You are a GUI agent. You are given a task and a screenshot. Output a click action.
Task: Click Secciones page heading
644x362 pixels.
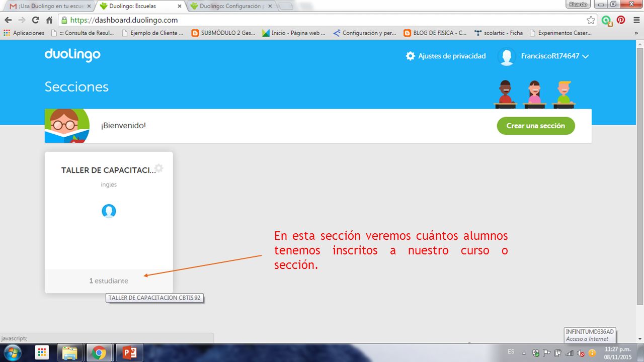[76, 86]
